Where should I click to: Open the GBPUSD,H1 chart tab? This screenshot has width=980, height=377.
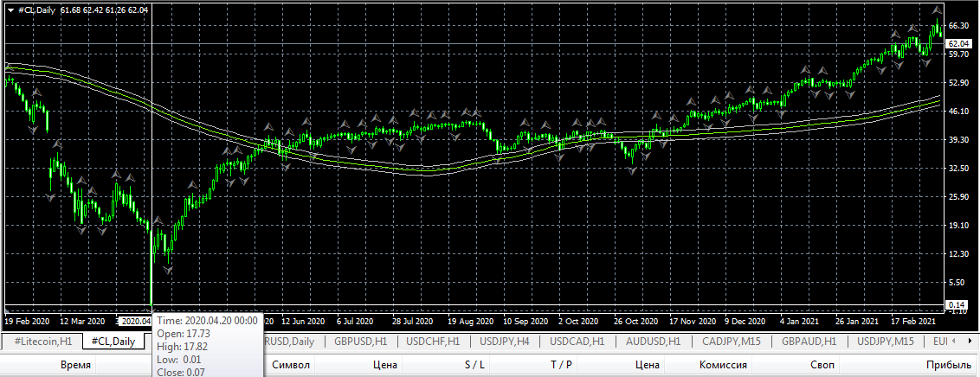tap(361, 342)
